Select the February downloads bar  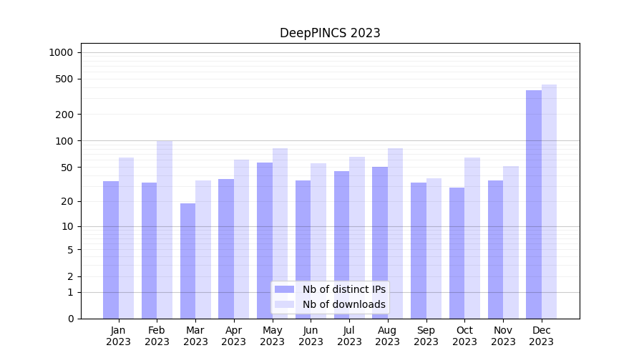tap(165, 229)
